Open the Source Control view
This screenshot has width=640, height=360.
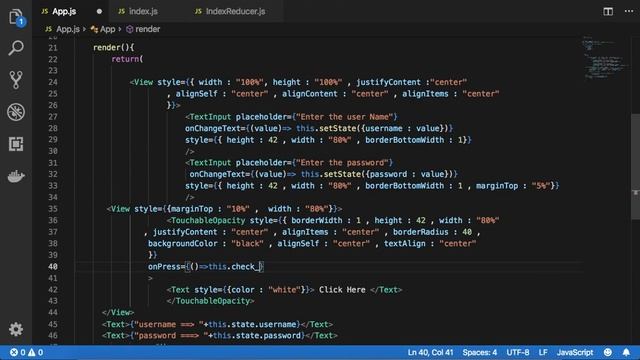click(16, 80)
